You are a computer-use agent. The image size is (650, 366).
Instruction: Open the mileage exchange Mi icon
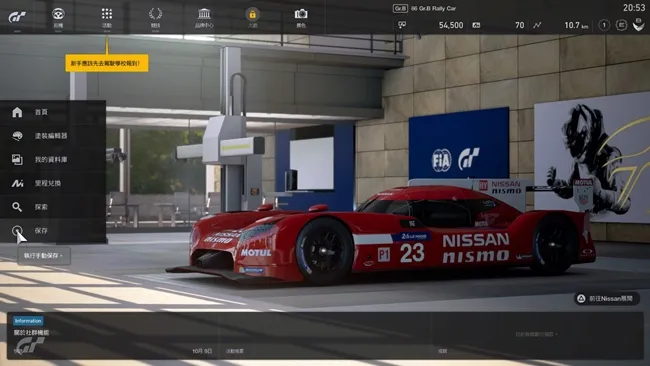click(17, 183)
